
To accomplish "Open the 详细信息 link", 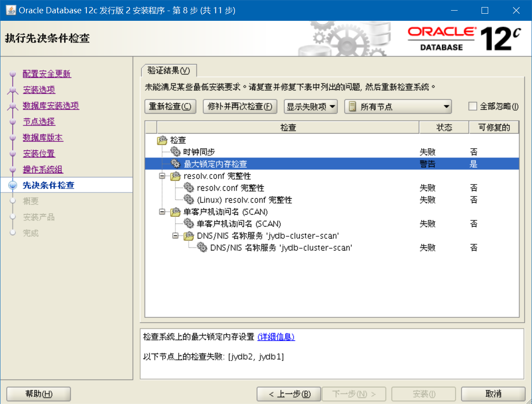I will 276,337.
